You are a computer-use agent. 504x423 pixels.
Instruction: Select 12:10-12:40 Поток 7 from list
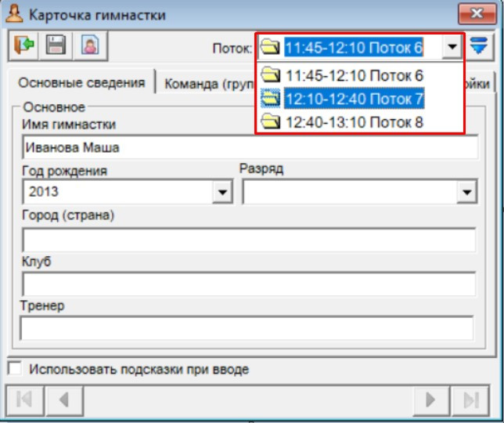click(x=354, y=99)
